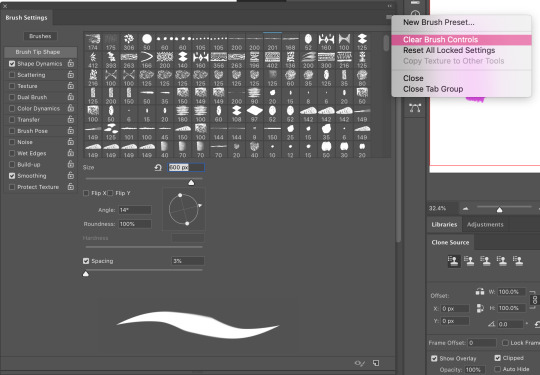Click the live tip brush preview icon
The image size is (540, 375).
359,363
